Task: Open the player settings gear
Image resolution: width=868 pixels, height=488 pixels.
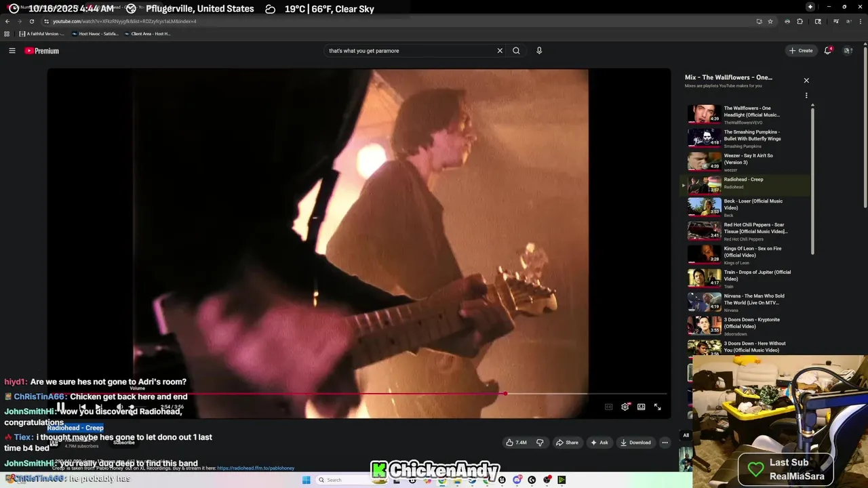Action: pyautogui.click(x=625, y=407)
